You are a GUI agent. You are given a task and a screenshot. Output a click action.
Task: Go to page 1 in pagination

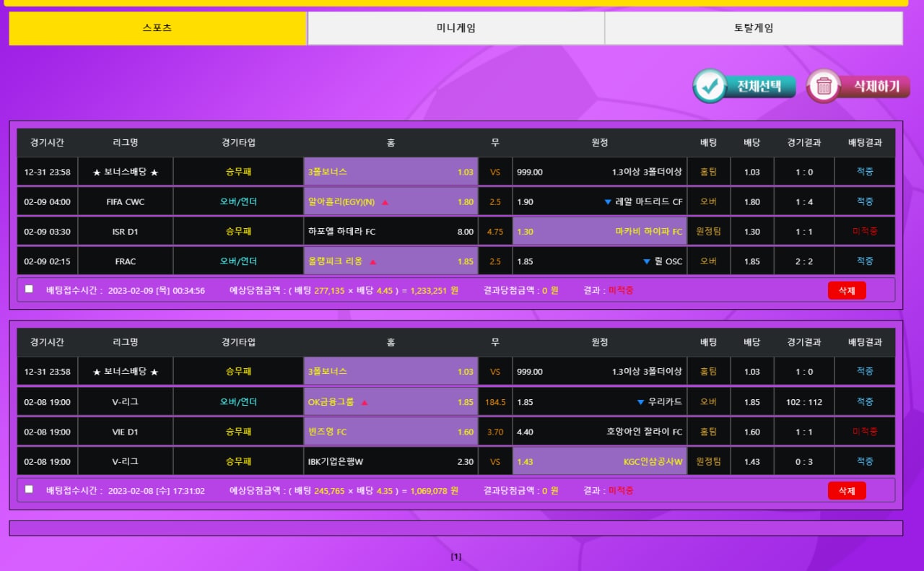[456, 557]
